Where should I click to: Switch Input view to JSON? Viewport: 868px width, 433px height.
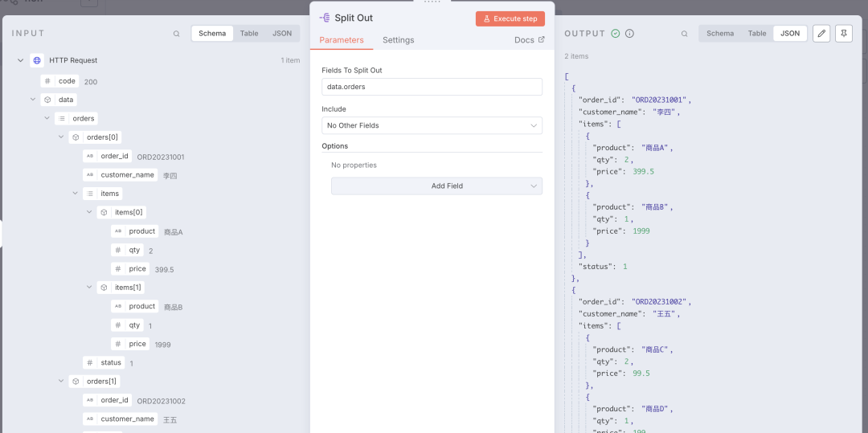(x=282, y=34)
